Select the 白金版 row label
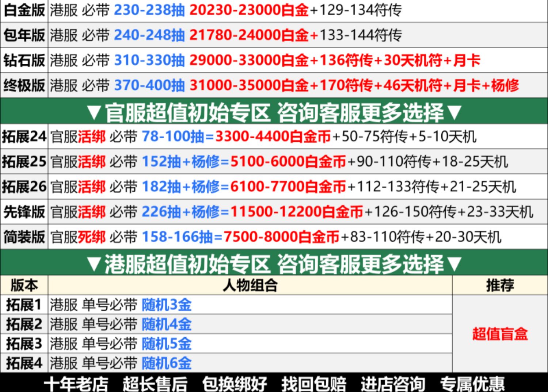The image size is (548, 392). (x=24, y=10)
